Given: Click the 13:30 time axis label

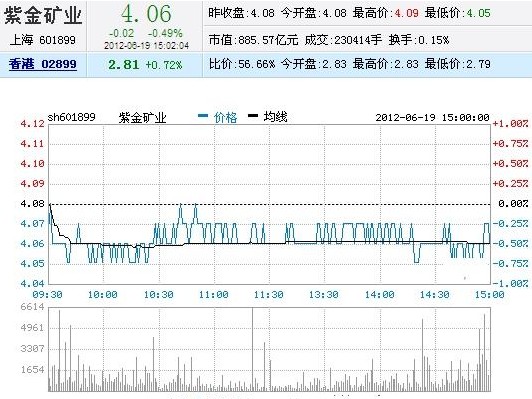Looking at the screenshot, I should point(324,294).
